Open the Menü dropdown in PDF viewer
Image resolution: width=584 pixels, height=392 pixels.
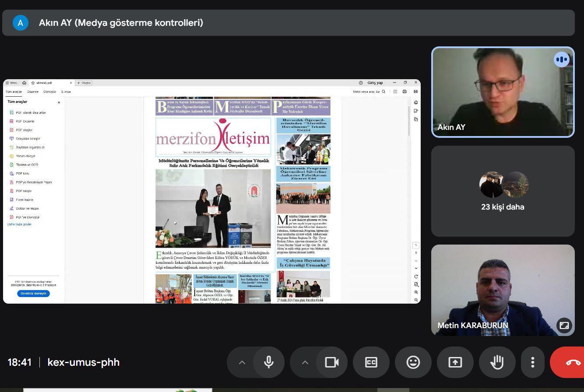[11, 83]
